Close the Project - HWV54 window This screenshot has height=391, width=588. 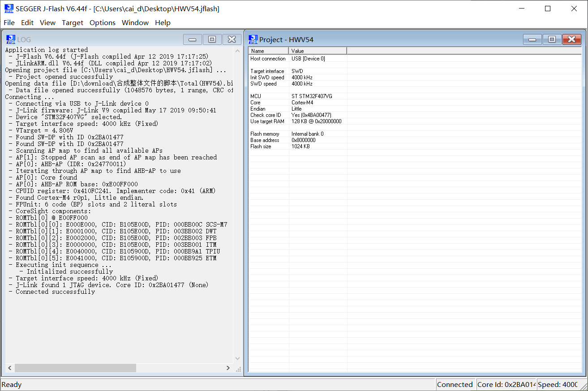(572, 39)
